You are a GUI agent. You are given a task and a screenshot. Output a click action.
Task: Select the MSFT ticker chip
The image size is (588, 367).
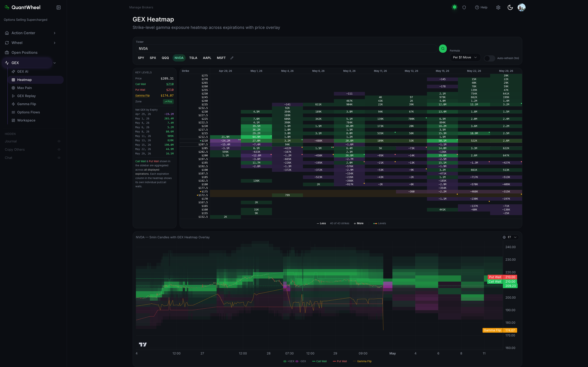pyautogui.click(x=221, y=58)
